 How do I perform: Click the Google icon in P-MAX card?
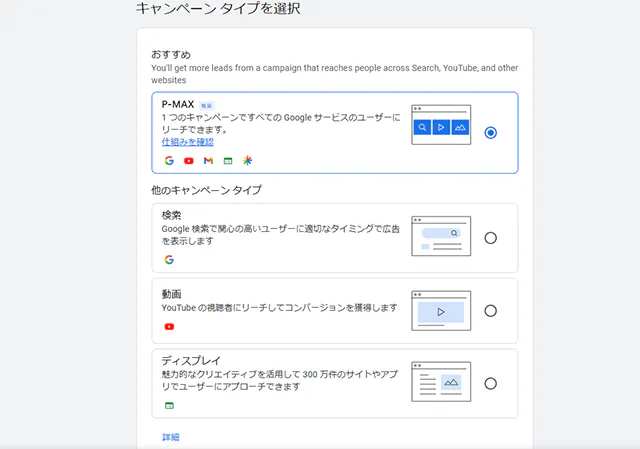coord(169,160)
